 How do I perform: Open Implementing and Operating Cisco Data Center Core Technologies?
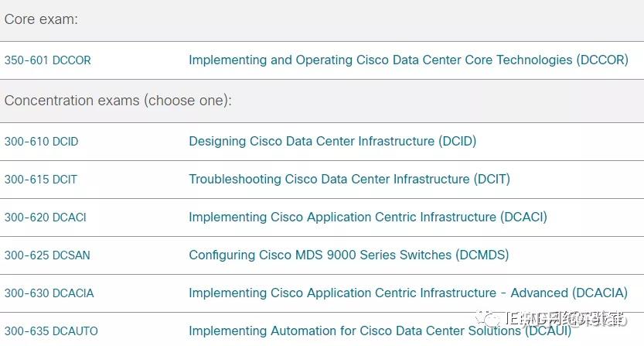point(408,60)
